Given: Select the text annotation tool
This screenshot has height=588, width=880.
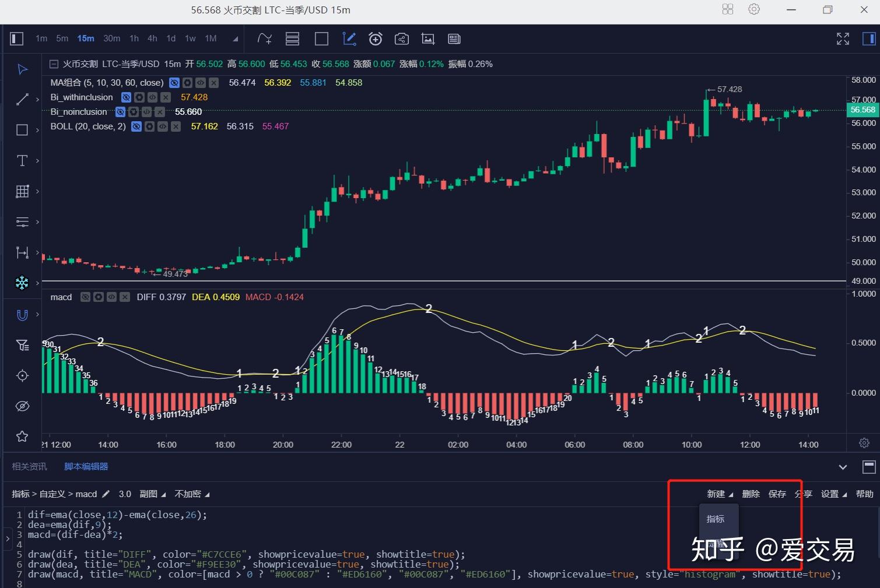Looking at the screenshot, I should pyautogui.click(x=22, y=161).
